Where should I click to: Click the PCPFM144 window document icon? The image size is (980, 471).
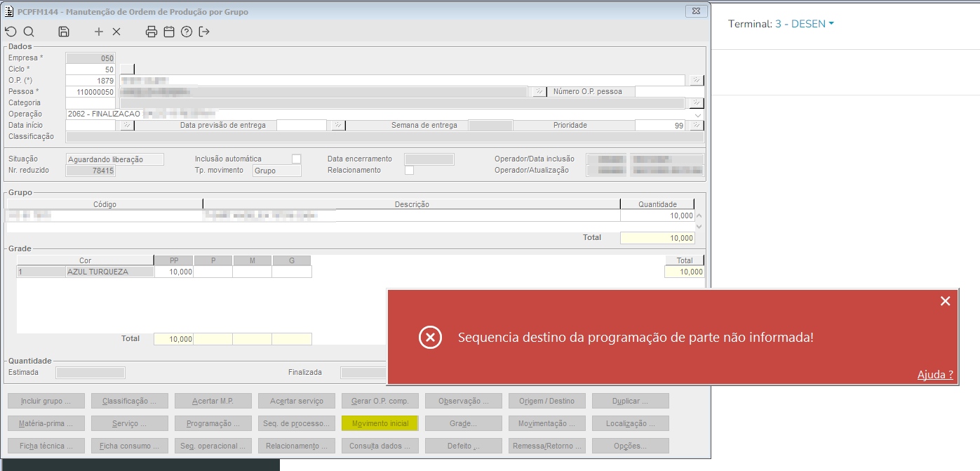(9, 12)
